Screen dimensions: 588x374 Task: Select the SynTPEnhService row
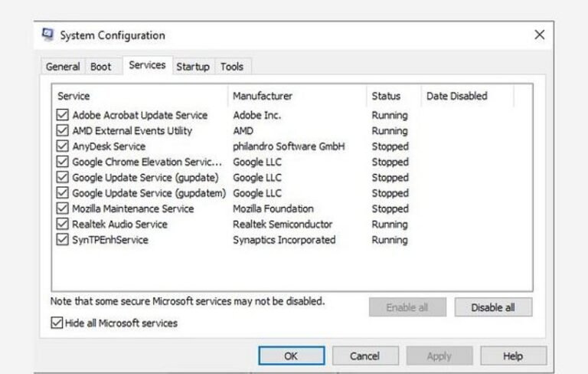[x=110, y=240]
